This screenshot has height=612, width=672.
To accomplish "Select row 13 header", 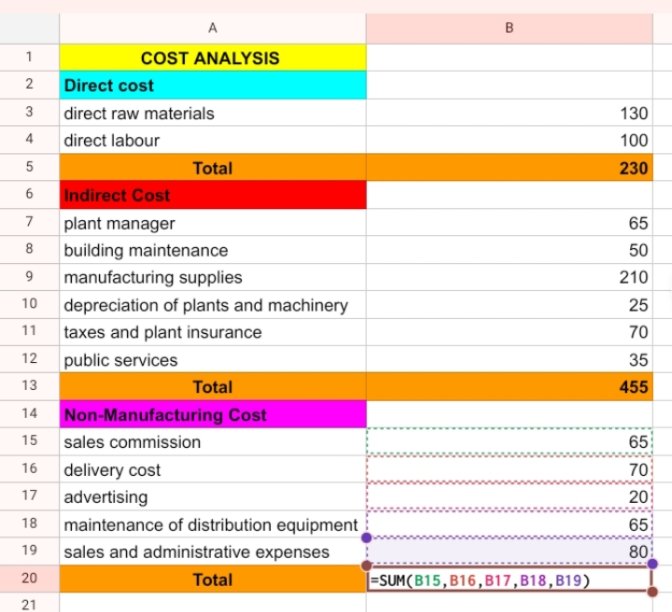I will point(29,386).
